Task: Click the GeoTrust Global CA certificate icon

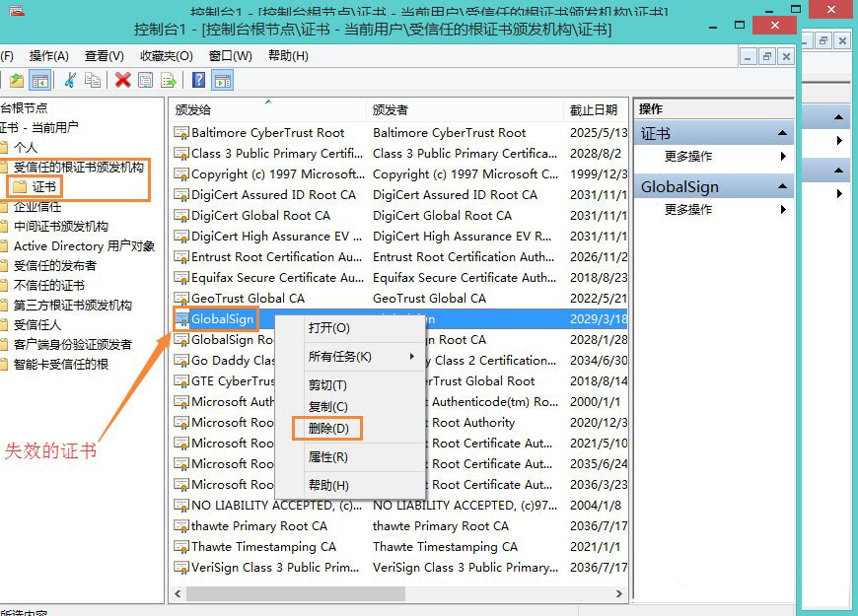Action: (x=181, y=299)
